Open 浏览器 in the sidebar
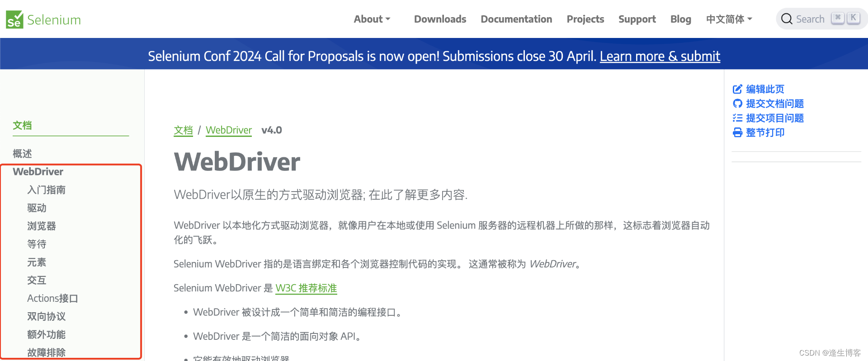 42,226
